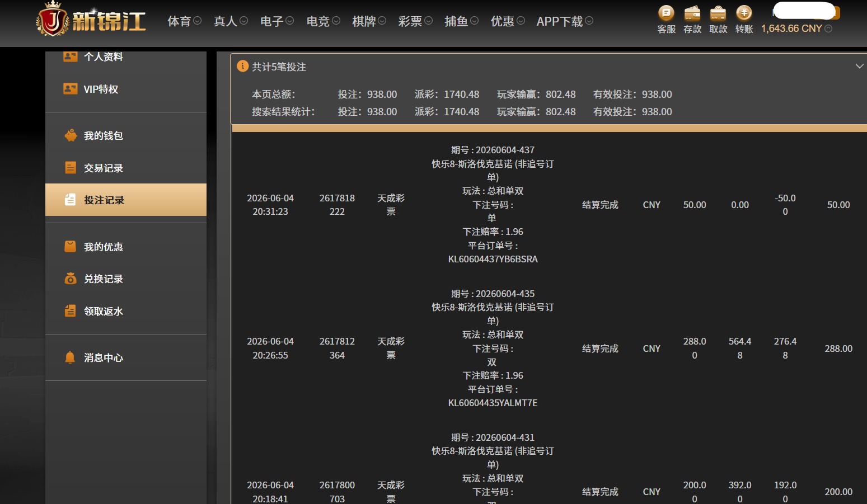Open the APP下载 menu
Image resolution: width=867 pixels, height=504 pixels.
(x=560, y=21)
